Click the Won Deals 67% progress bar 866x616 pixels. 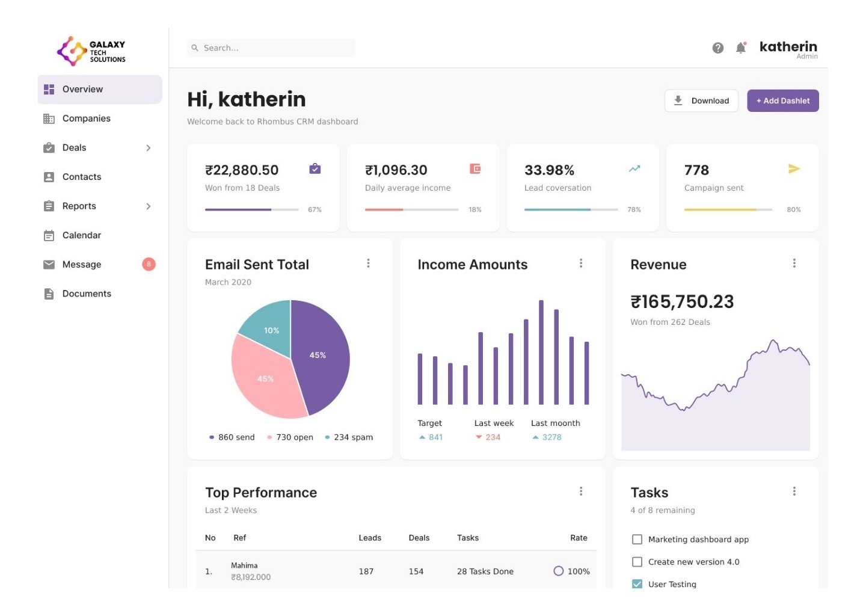[x=251, y=210]
